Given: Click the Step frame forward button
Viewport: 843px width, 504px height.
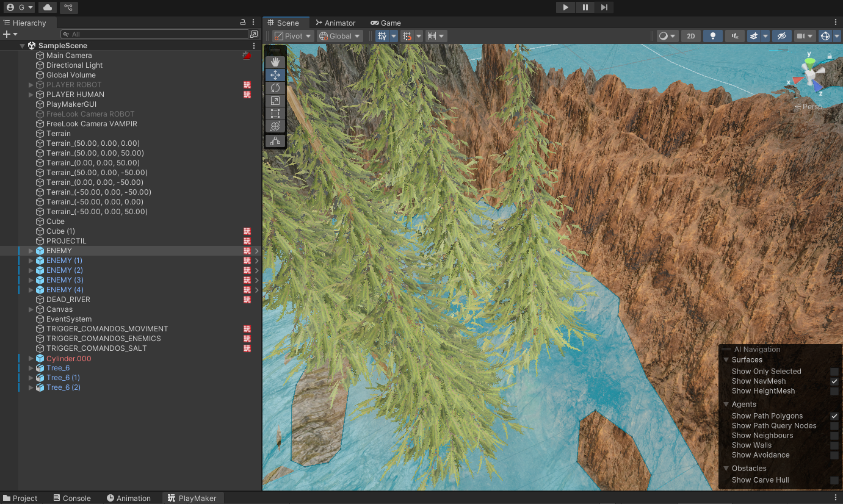Looking at the screenshot, I should [x=604, y=7].
